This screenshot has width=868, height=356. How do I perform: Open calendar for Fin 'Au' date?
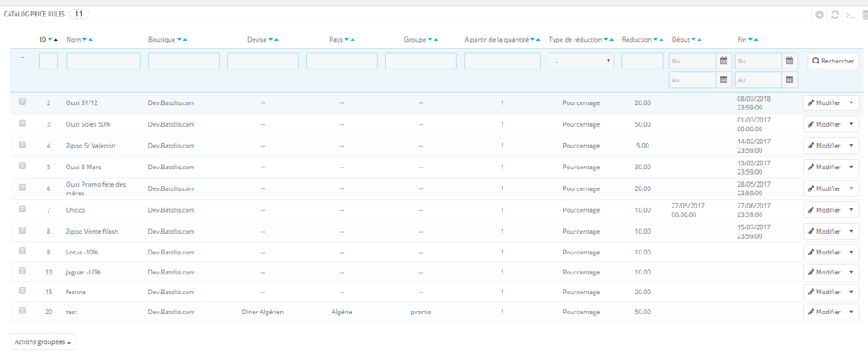point(790,80)
